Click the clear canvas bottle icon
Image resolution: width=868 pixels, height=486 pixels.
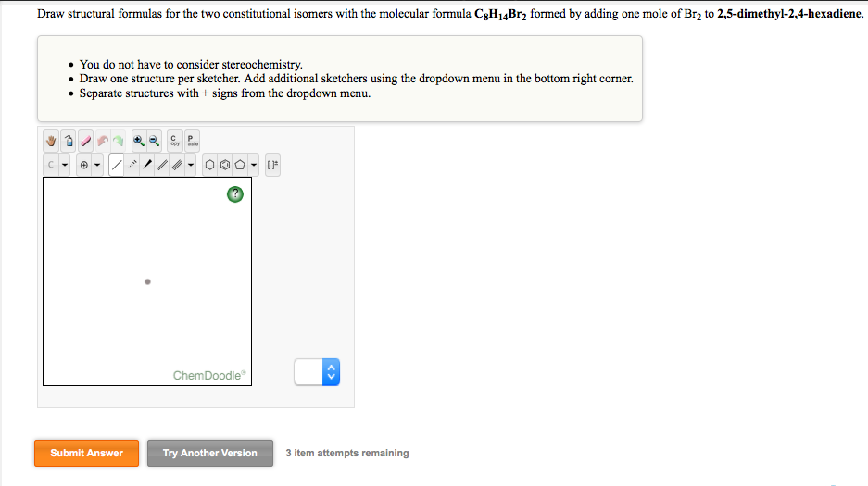click(68, 142)
